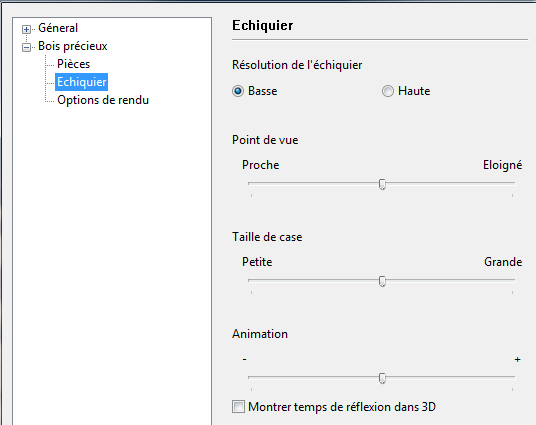
Task: Click the Taille de case slider thumb
Action: (382, 281)
